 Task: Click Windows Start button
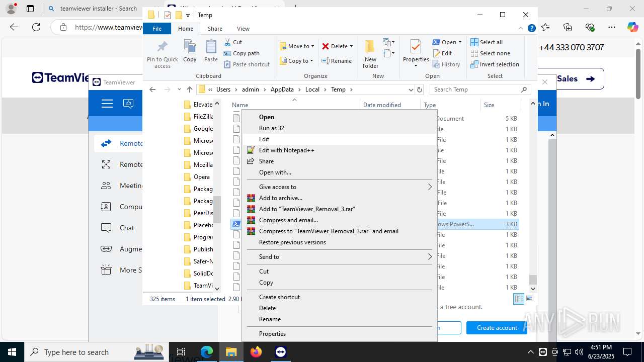click(12, 352)
